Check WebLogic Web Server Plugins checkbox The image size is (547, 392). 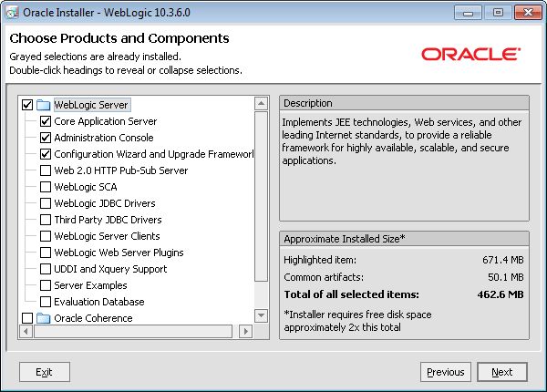(46, 253)
